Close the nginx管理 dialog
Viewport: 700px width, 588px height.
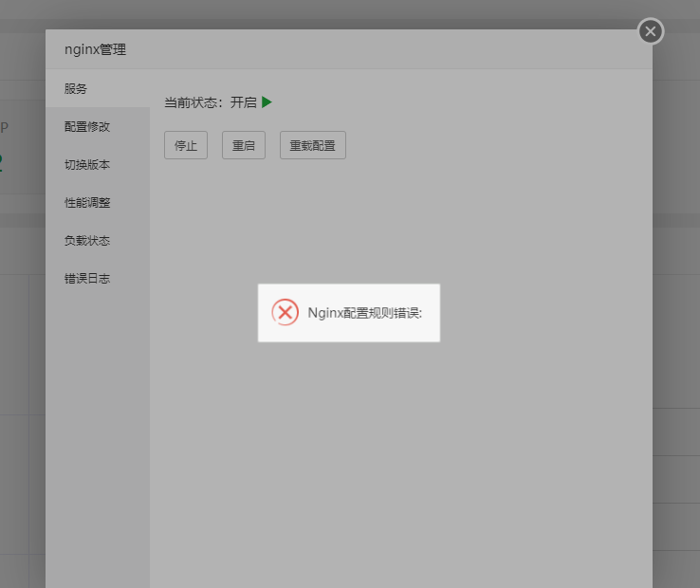tap(651, 31)
